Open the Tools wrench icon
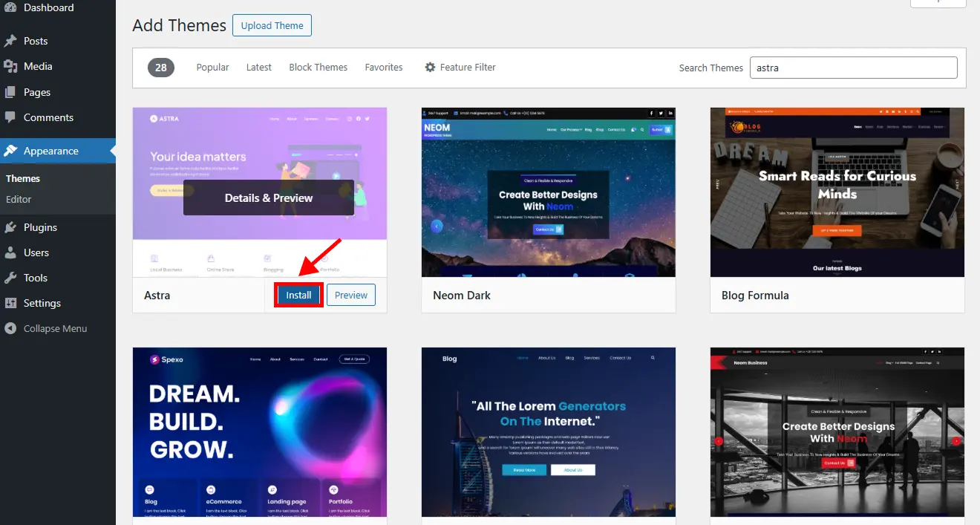 [x=11, y=278]
